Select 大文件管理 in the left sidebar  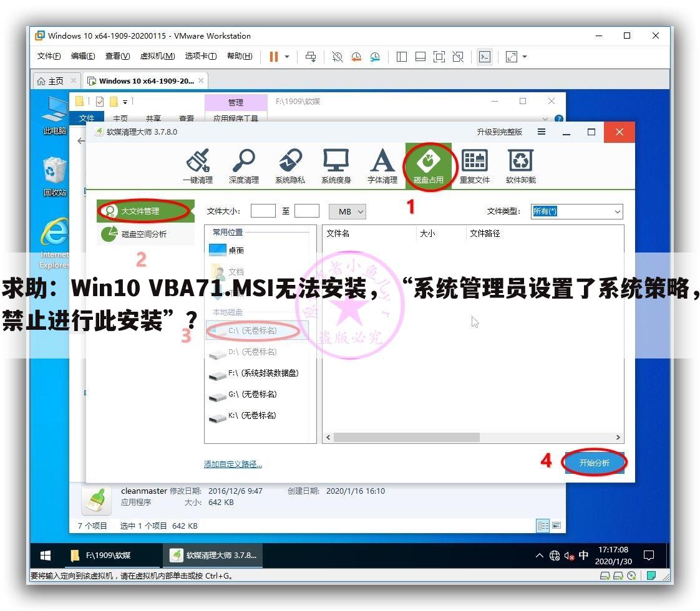coord(145,211)
